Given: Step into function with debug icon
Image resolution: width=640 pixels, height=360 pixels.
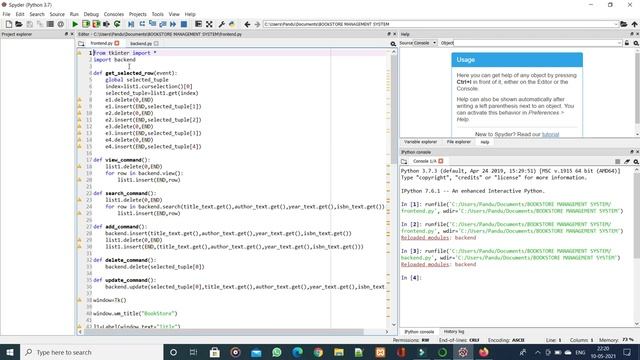Looking at the screenshot, I should pos(152,24).
